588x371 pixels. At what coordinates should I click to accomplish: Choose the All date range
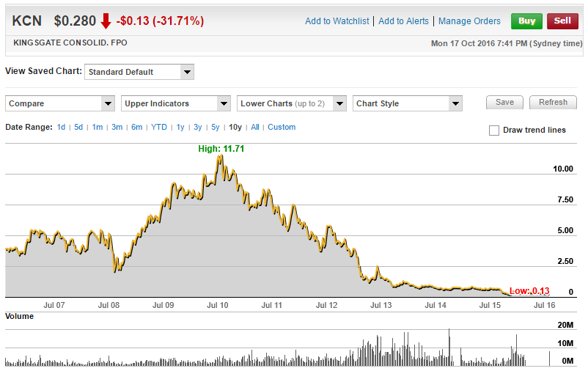click(255, 128)
